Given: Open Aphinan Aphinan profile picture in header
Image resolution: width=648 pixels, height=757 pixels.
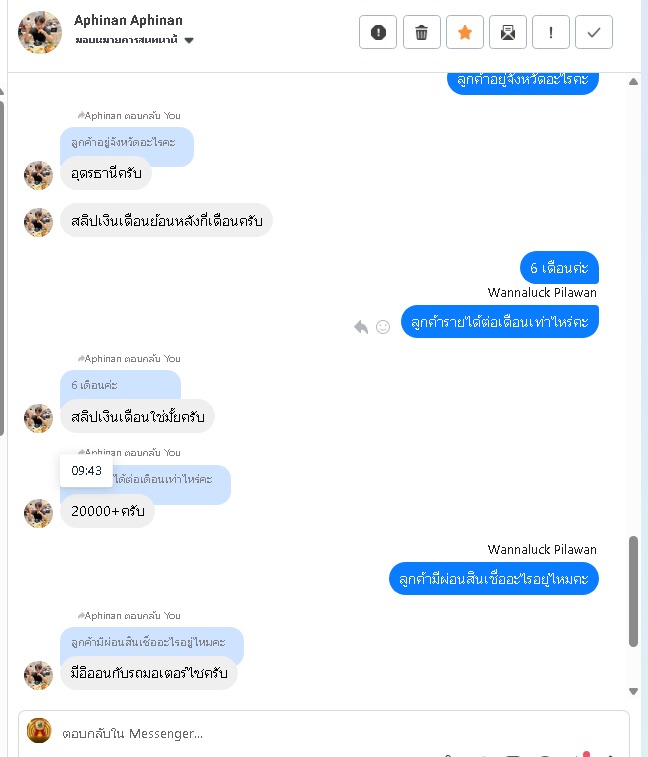Looking at the screenshot, I should pyautogui.click(x=40, y=32).
